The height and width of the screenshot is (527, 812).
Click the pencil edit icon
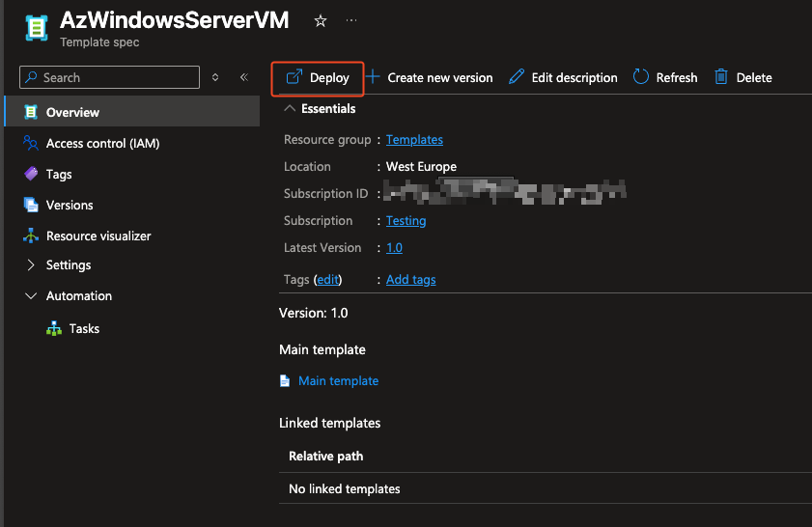pos(517,77)
